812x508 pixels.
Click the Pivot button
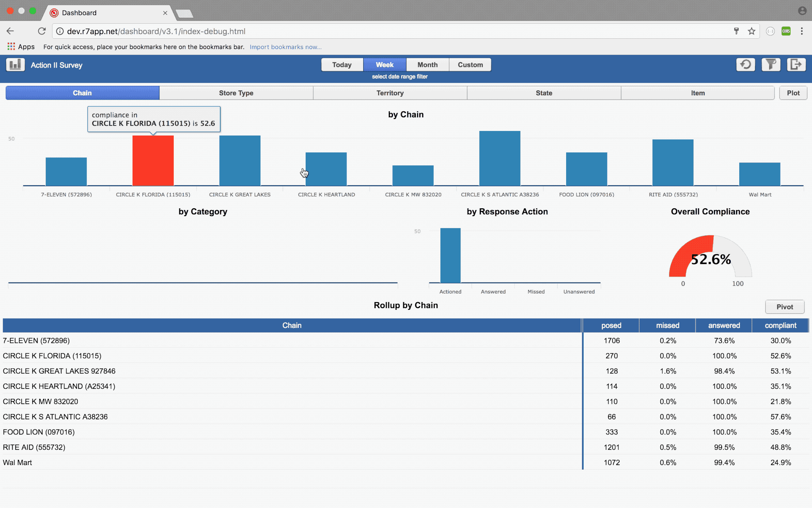pos(784,306)
